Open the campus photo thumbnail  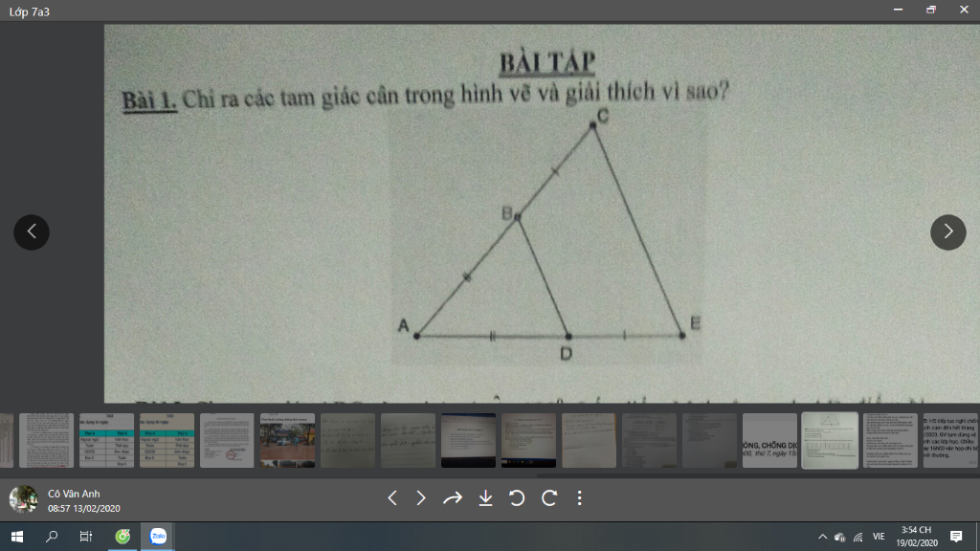tap(287, 440)
